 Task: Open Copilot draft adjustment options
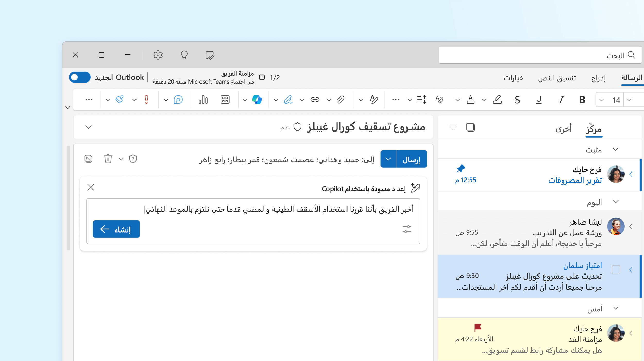(407, 229)
